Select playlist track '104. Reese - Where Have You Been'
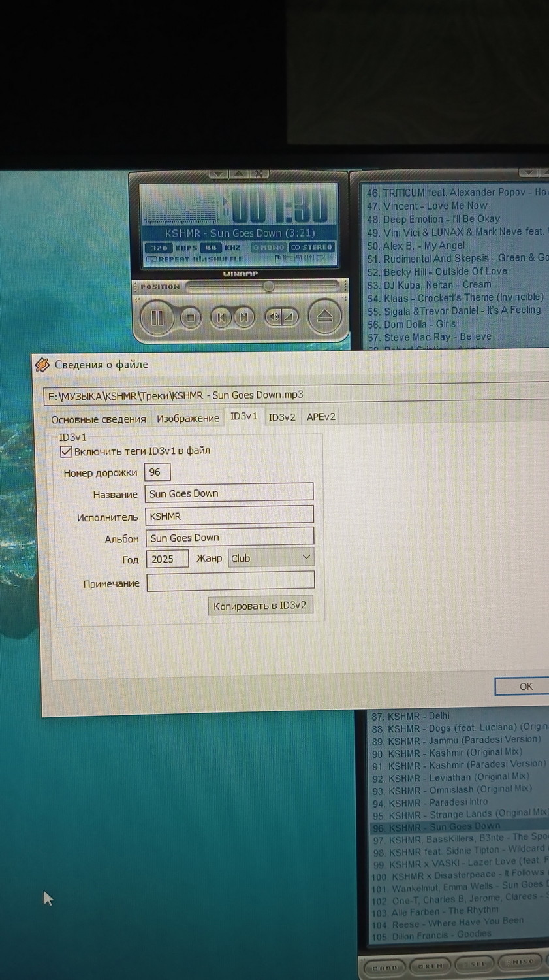Screen dimensions: 549x980 448,923
